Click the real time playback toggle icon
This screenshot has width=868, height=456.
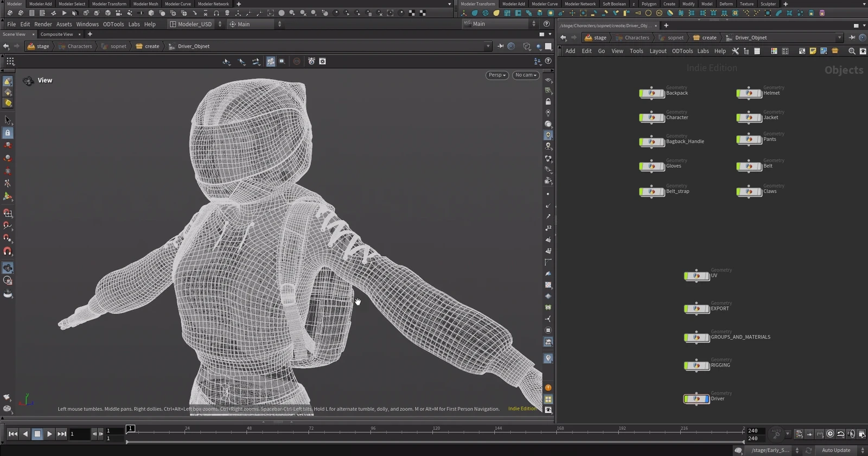tap(830, 434)
